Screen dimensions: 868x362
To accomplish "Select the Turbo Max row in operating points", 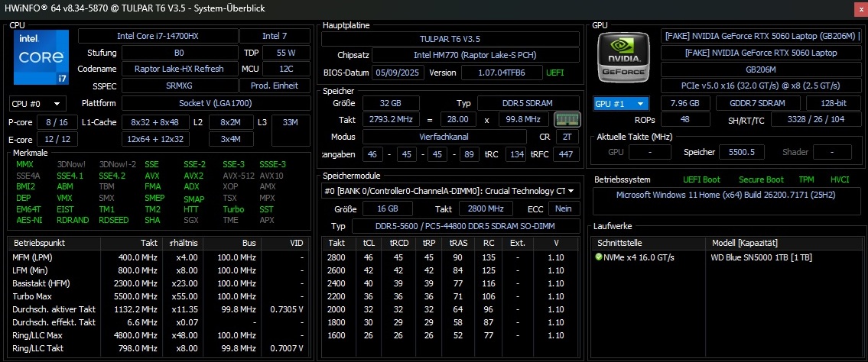I will (31, 296).
